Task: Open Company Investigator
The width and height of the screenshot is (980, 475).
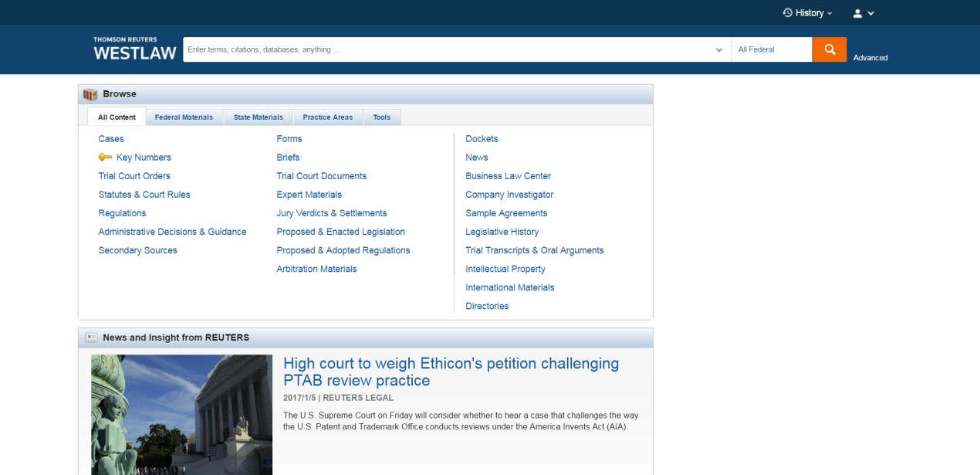Action: 509,195
